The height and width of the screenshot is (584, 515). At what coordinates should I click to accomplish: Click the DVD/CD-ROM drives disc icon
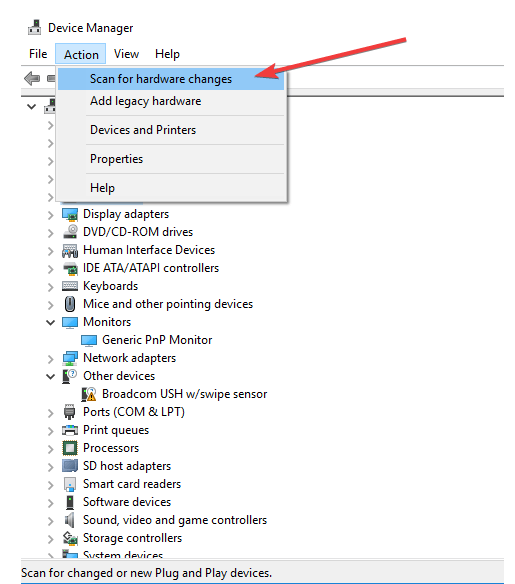tap(70, 232)
